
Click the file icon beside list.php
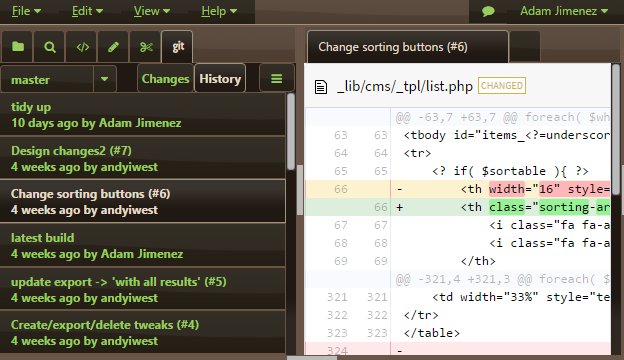pos(321,87)
